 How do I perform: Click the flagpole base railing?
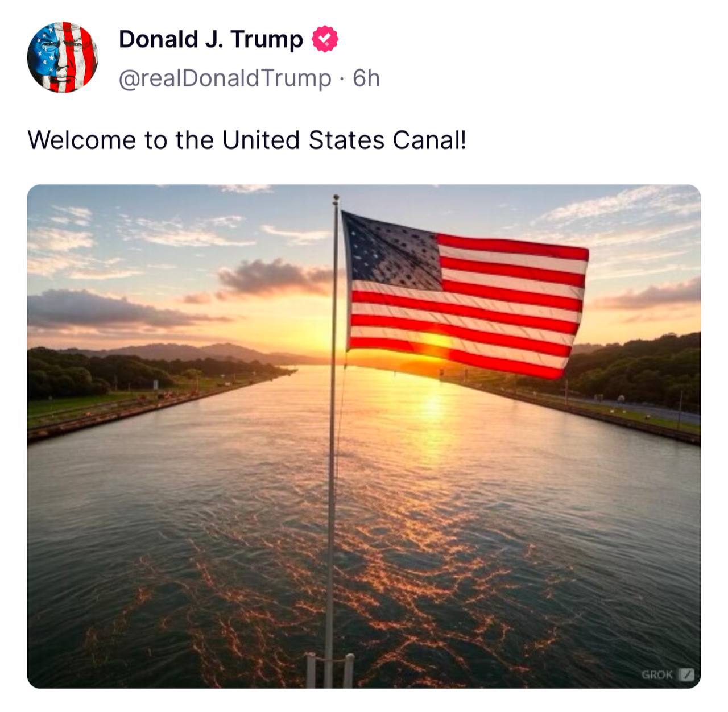(330, 670)
